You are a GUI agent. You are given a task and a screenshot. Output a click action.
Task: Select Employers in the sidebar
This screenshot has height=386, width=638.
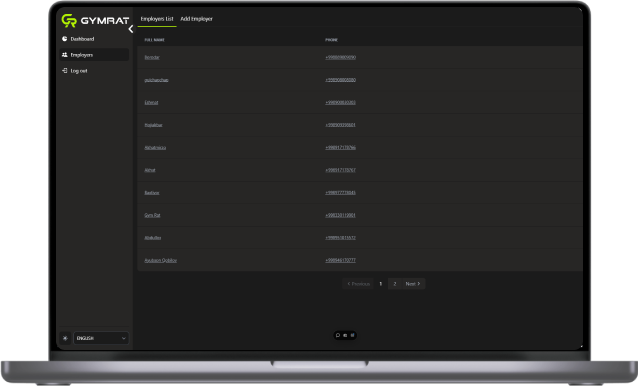point(94,55)
